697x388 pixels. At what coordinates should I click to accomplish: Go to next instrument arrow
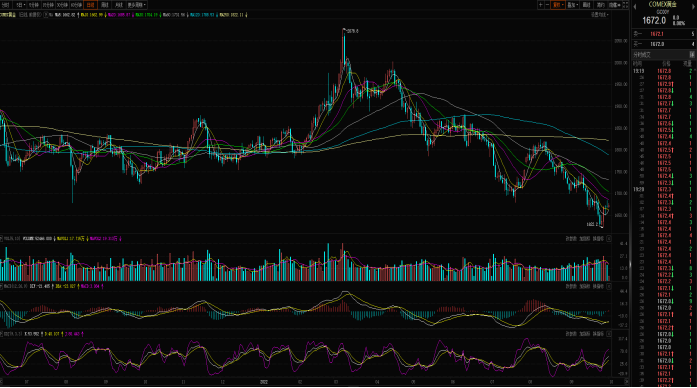[694, 6]
